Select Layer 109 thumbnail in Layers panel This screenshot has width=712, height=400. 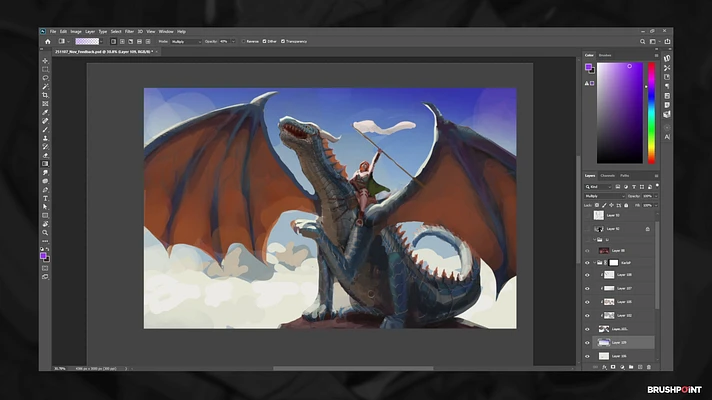tap(603, 343)
